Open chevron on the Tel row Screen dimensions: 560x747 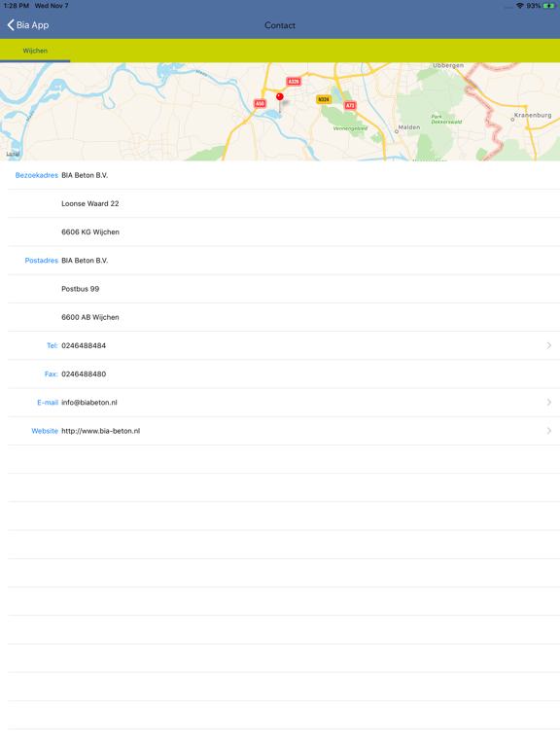[x=549, y=345]
